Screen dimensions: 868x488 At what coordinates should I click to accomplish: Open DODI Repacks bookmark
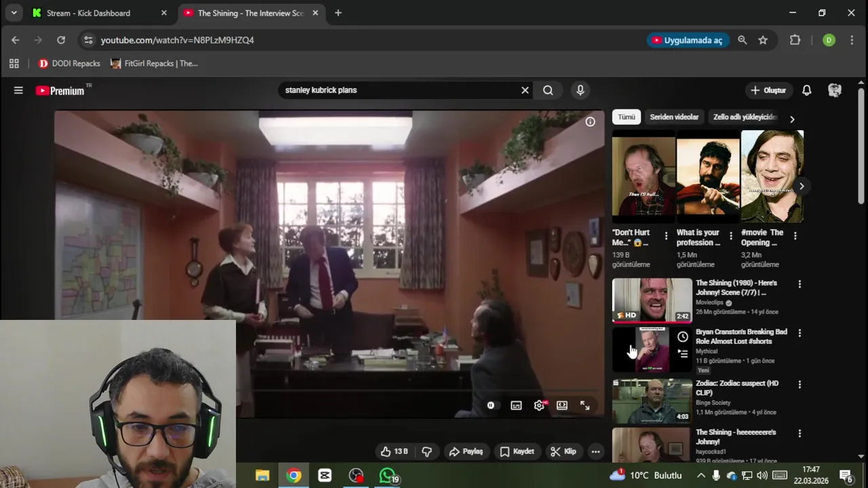click(69, 64)
